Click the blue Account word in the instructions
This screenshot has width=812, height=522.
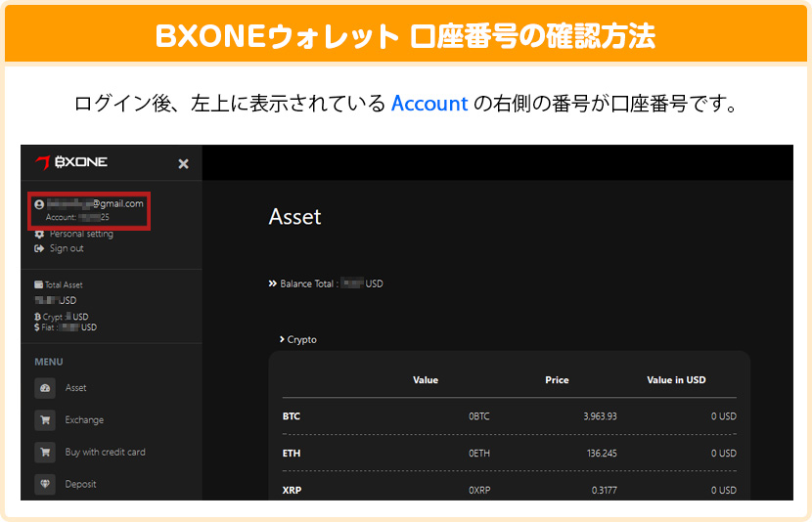pos(429,104)
